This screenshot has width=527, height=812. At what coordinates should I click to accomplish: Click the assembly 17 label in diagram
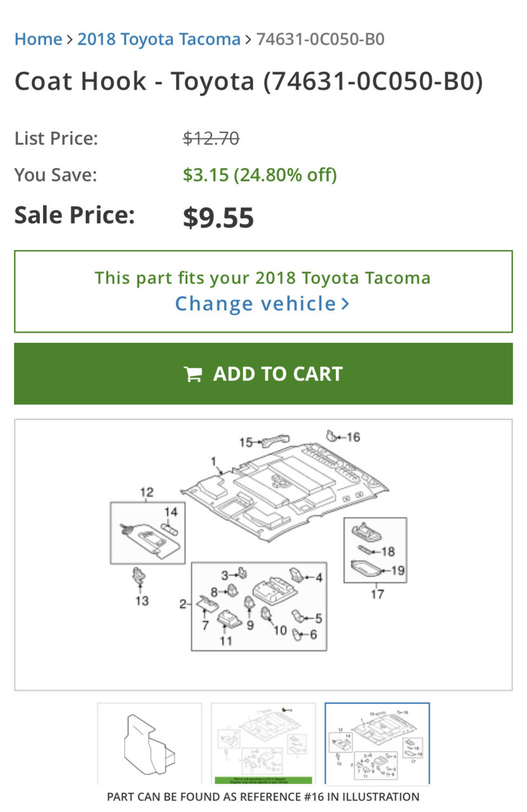pyautogui.click(x=377, y=595)
